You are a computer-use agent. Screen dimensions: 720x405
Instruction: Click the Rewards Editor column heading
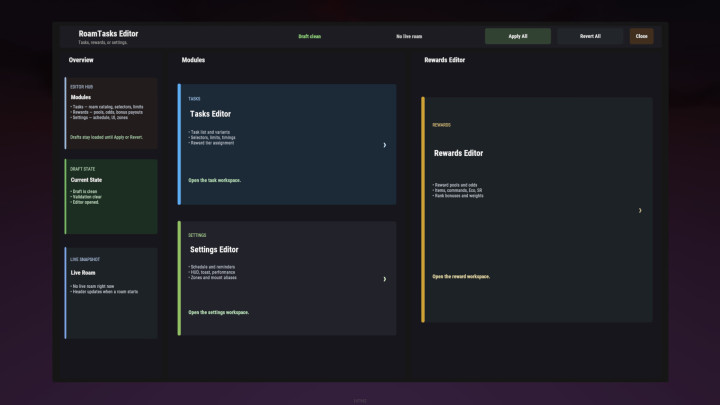(x=444, y=60)
